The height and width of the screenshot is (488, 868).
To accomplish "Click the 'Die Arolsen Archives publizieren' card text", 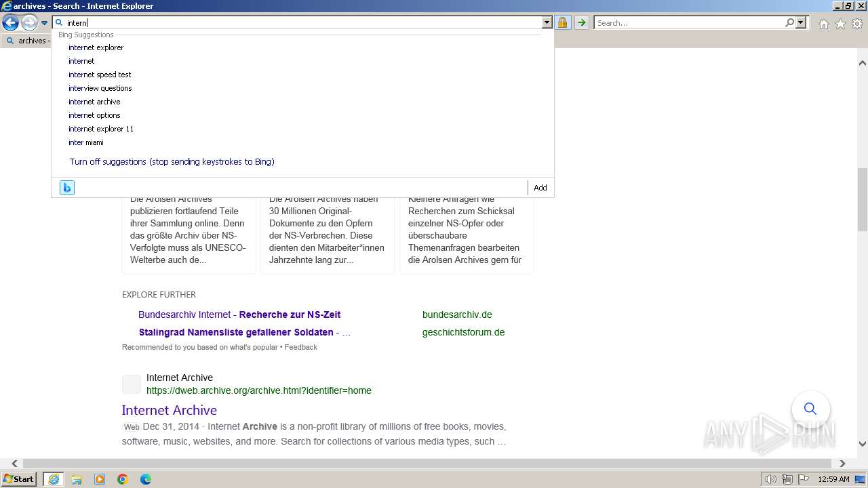I will coord(188,229).
